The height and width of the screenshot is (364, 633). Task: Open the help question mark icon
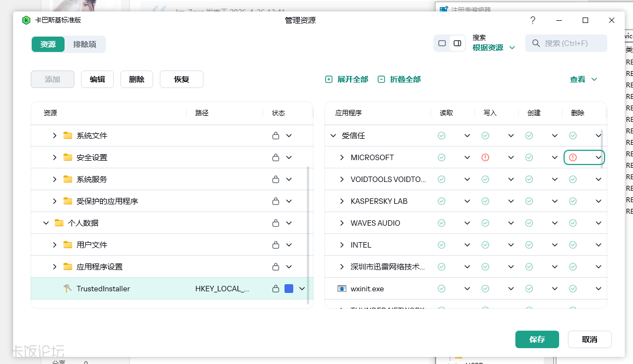tap(533, 20)
